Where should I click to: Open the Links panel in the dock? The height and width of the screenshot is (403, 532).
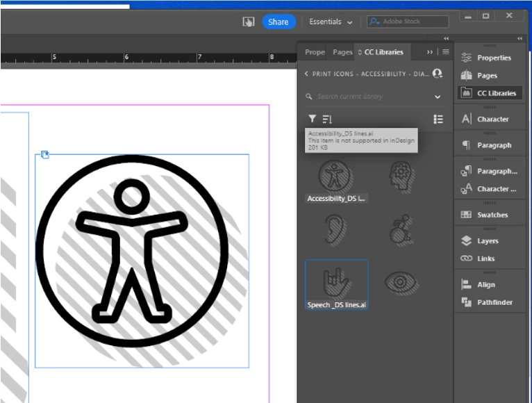point(488,258)
